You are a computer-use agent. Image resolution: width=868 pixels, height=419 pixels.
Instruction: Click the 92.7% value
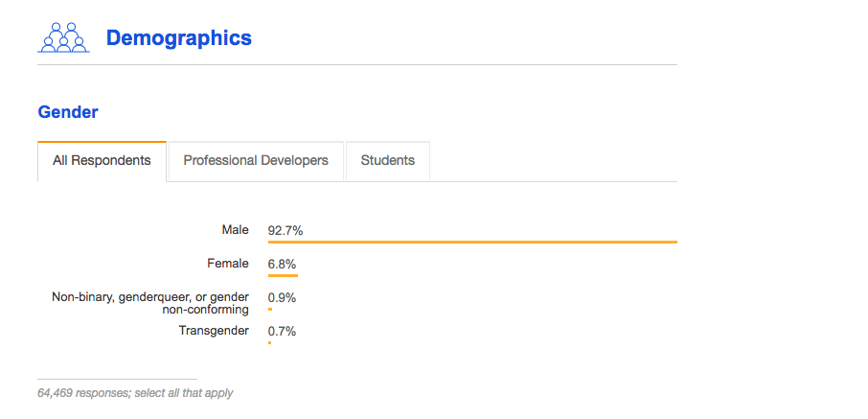pyautogui.click(x=286, y=231)
